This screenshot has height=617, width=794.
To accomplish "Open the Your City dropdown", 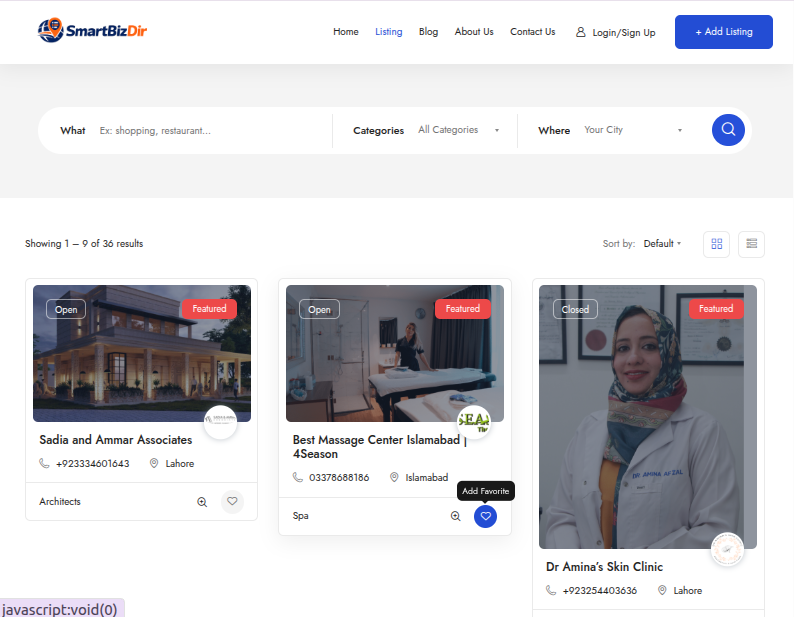I will click(x=633, y=130).
